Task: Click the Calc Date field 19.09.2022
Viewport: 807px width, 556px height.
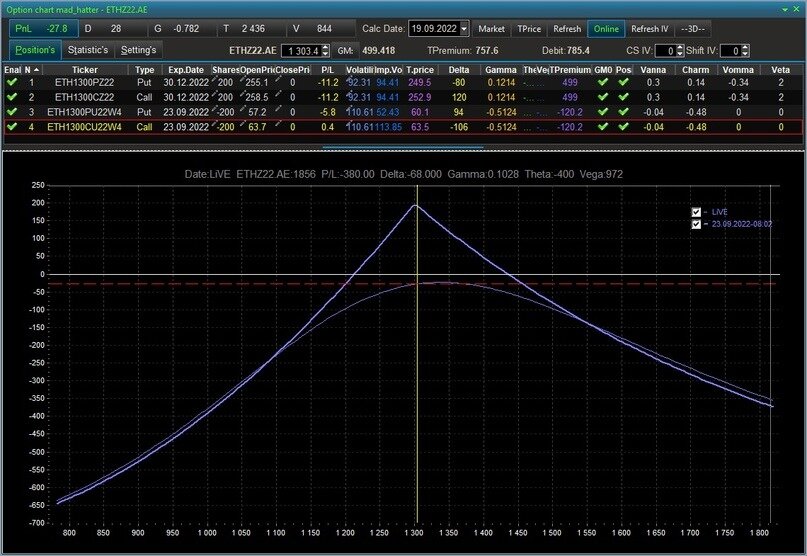Action: (x=434, y=29)
